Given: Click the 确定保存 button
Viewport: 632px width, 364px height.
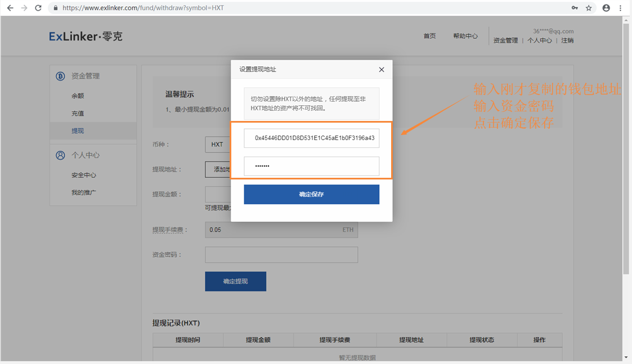Looking at the screenshot, I should pyautogui.click(x=312, y=194).
